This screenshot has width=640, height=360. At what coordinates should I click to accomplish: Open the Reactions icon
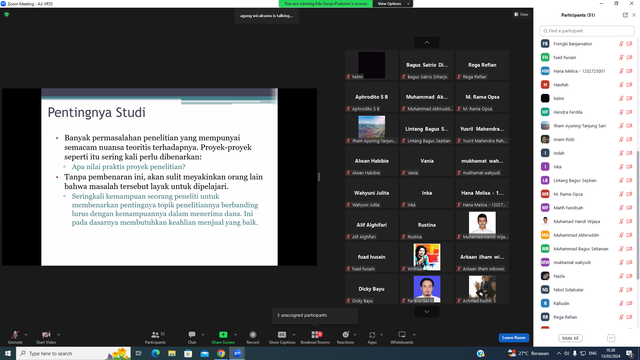(x=345, y=335)
